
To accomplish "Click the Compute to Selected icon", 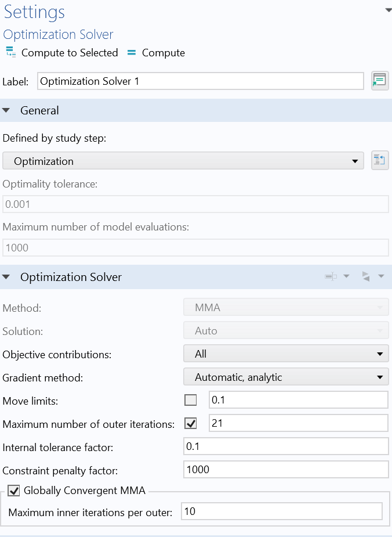I will click(x=10, y=53).
